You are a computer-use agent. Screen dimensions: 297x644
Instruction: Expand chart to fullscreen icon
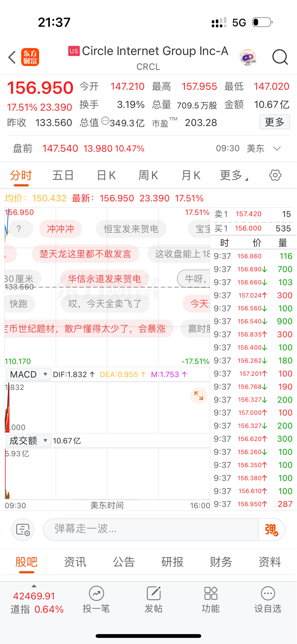coord(199,396)
